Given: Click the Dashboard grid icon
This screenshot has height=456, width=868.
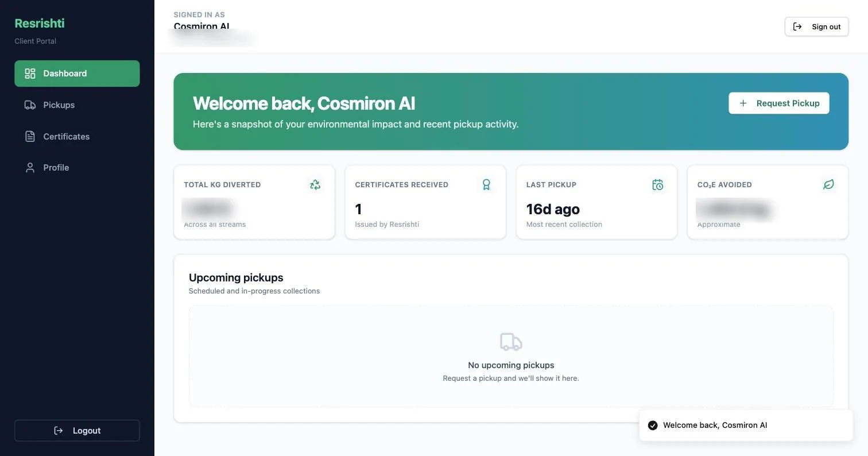Looking at the screenshot, I should (x=30, y=74).
